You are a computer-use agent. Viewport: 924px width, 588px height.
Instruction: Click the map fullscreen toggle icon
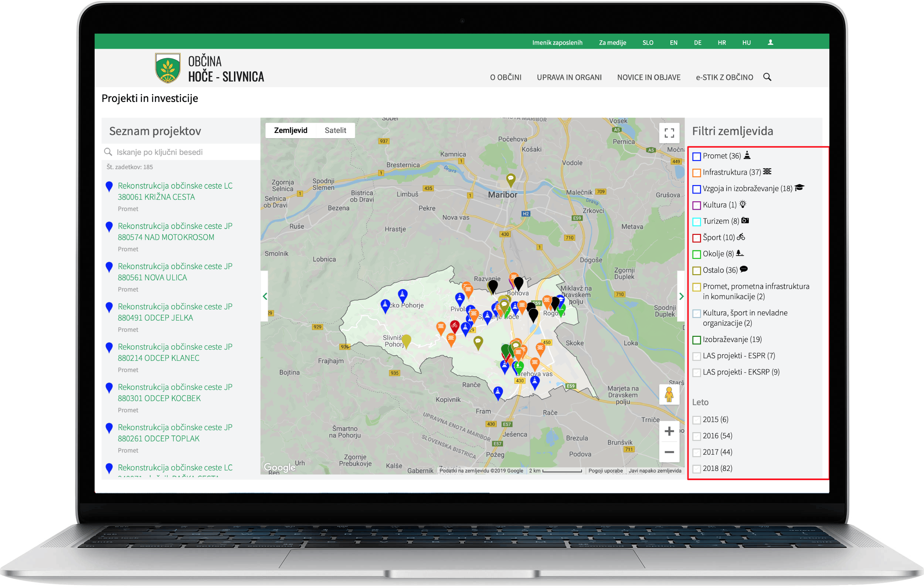[x=669, y=133]
